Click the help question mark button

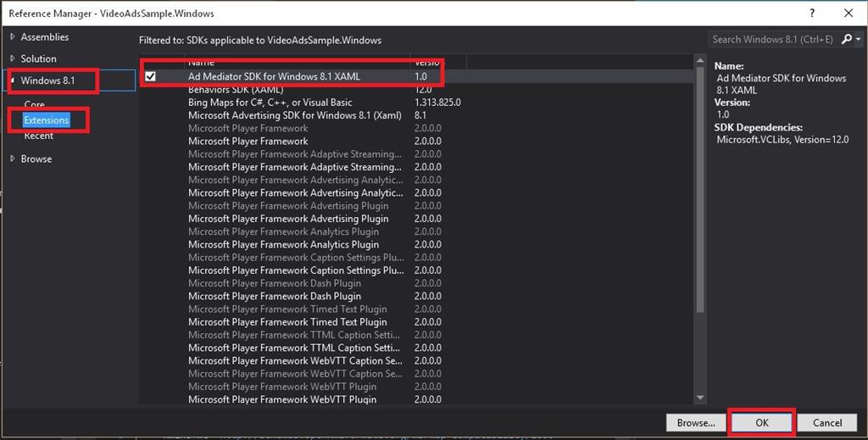point(812,14)
